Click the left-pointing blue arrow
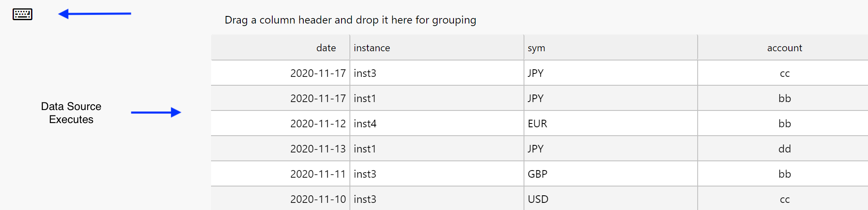The height and width of the screenshot is (210, 868). [94, 14]
